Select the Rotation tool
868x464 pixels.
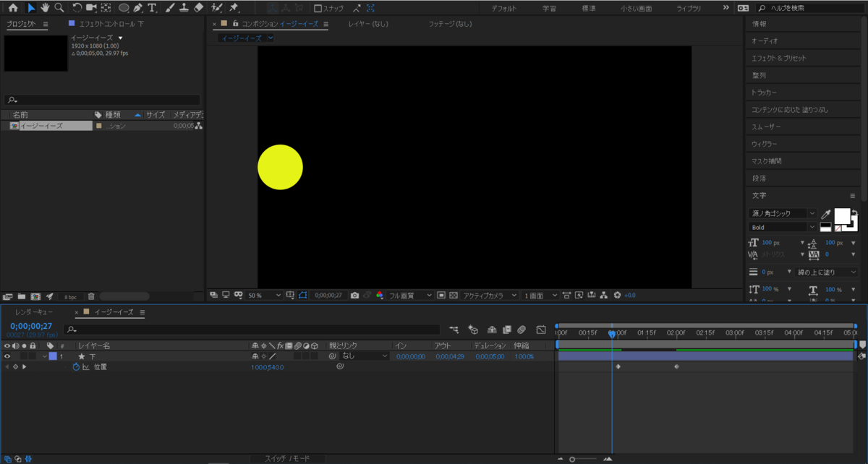77,8
